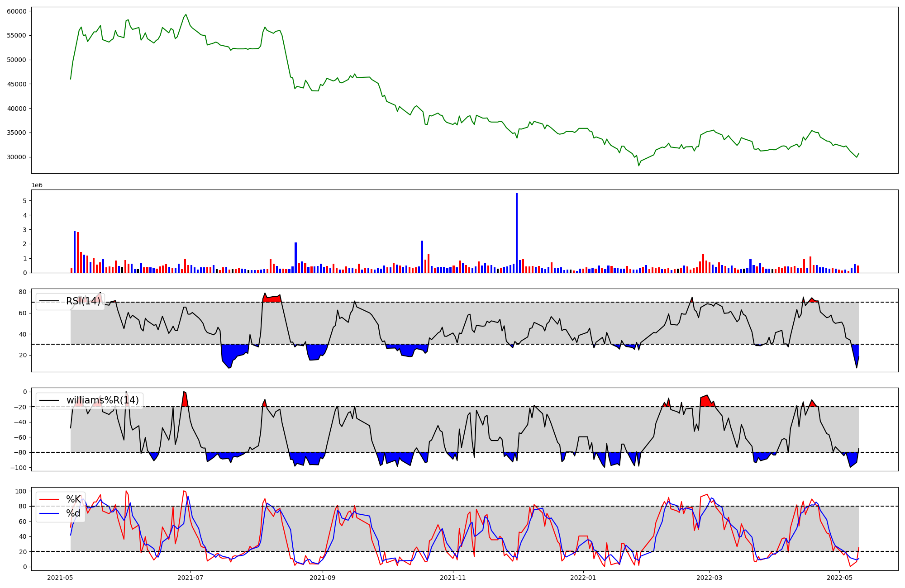Click the 2022-03 x-axis date label
The image size is (905, 588).
point(709,578)
